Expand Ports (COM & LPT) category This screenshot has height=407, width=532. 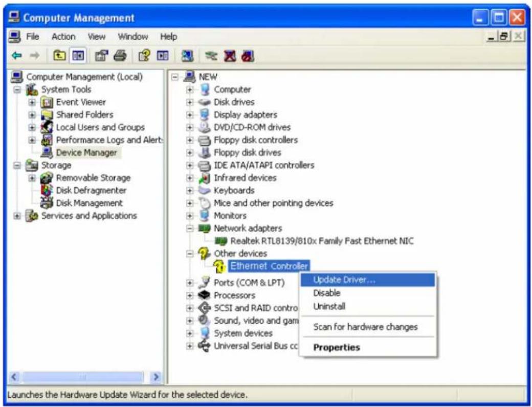tap(190, 283)
